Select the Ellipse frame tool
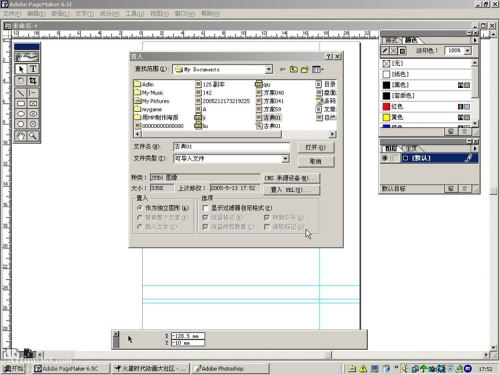Image resolution: width=500 pixels, height=375 pixels. (33, 114)
